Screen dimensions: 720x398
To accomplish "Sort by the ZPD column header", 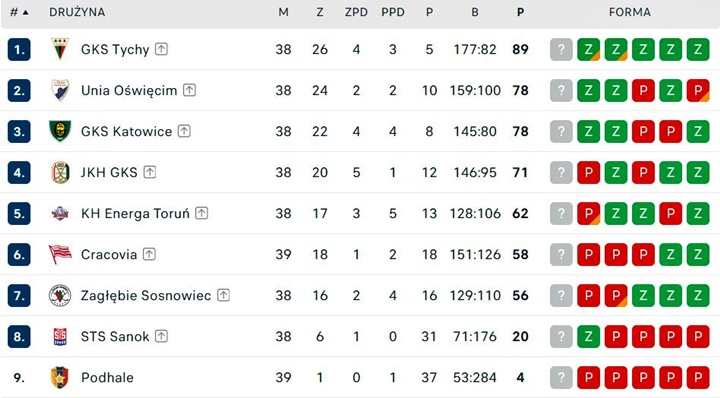I will click(x=356, y=12).
